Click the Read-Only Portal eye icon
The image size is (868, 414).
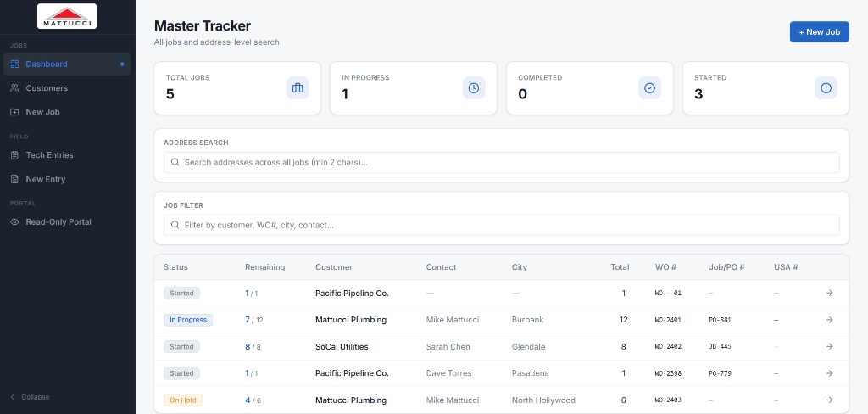[15, 221]
